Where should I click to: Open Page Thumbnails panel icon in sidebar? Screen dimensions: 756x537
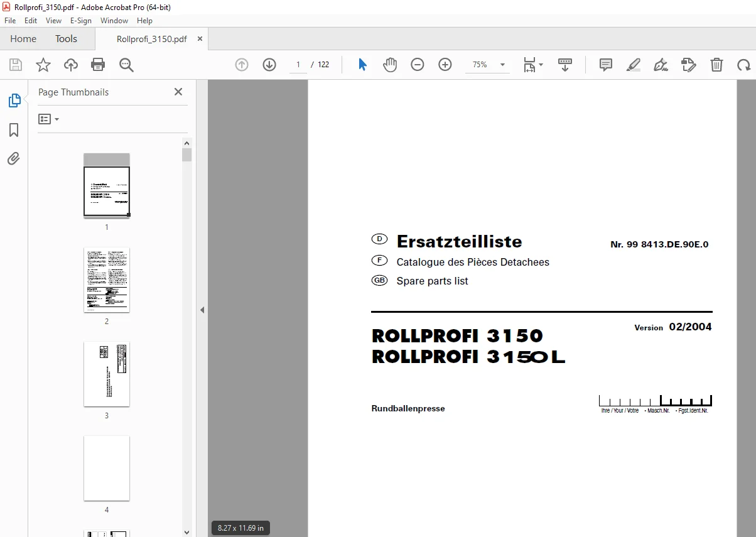click(14, 100)
